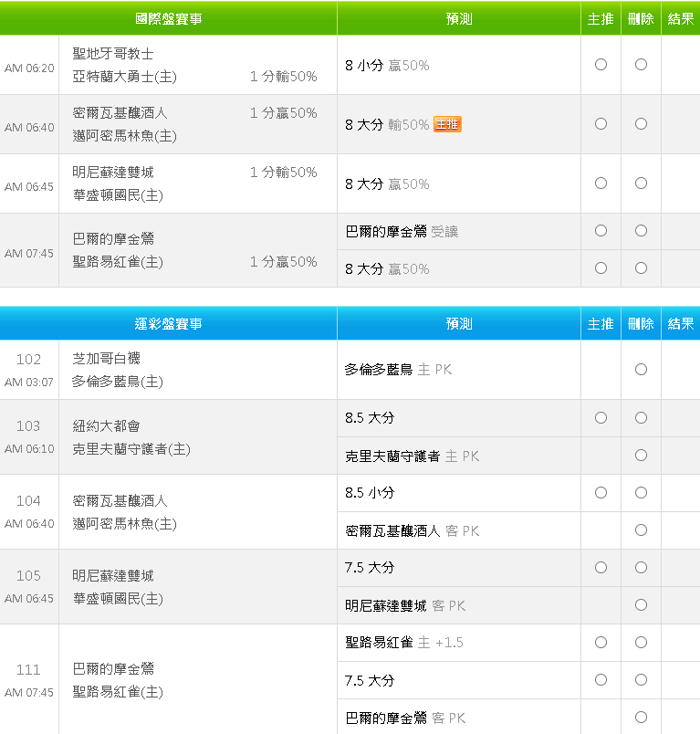This screenshot has width=700, height=734.
Task: Click the orange 主推 badge beside 輸50%
Action: (447, 124)
